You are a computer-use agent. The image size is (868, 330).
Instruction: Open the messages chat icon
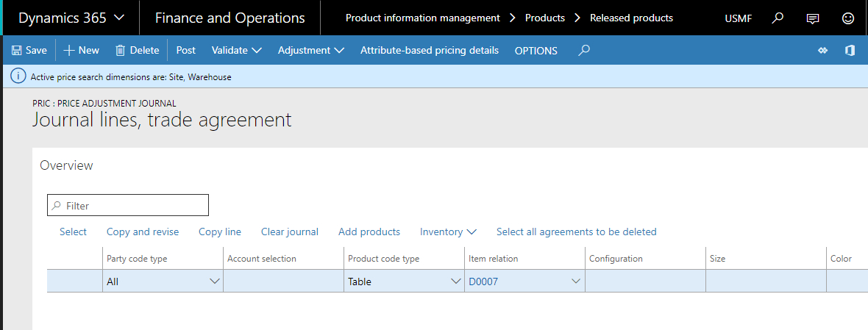[813, 18]
